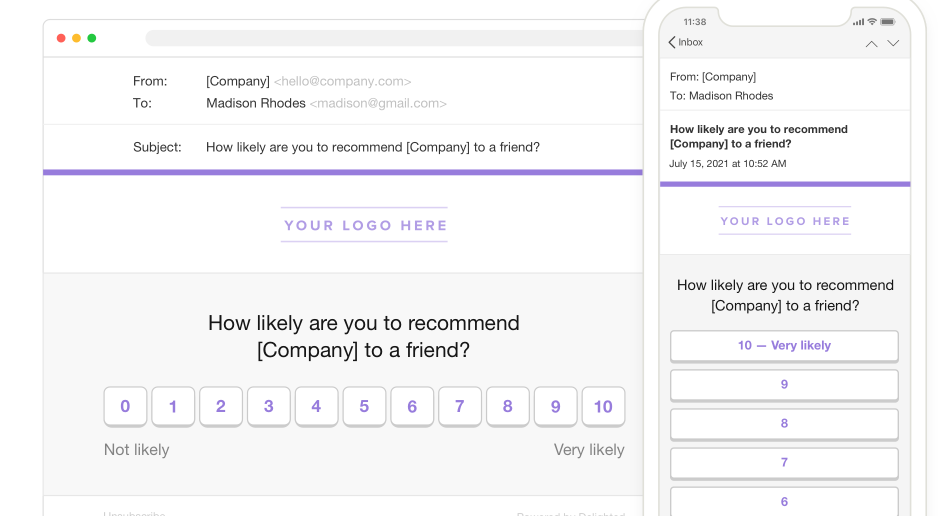Click the cellular signal bars icon
The width and height of the screenshot is (949, 516).
[858, 22]
